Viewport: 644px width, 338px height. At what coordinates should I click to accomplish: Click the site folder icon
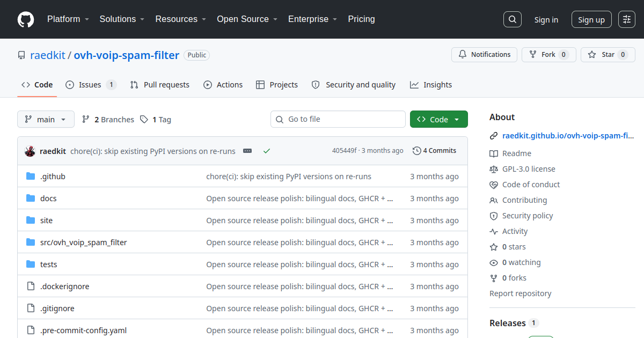[31, 221]
